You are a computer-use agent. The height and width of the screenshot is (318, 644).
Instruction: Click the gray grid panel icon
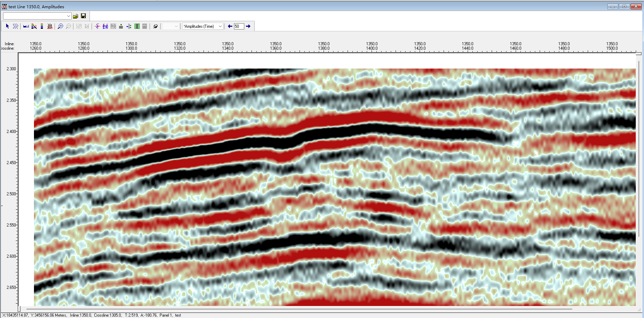pos(113,26)
